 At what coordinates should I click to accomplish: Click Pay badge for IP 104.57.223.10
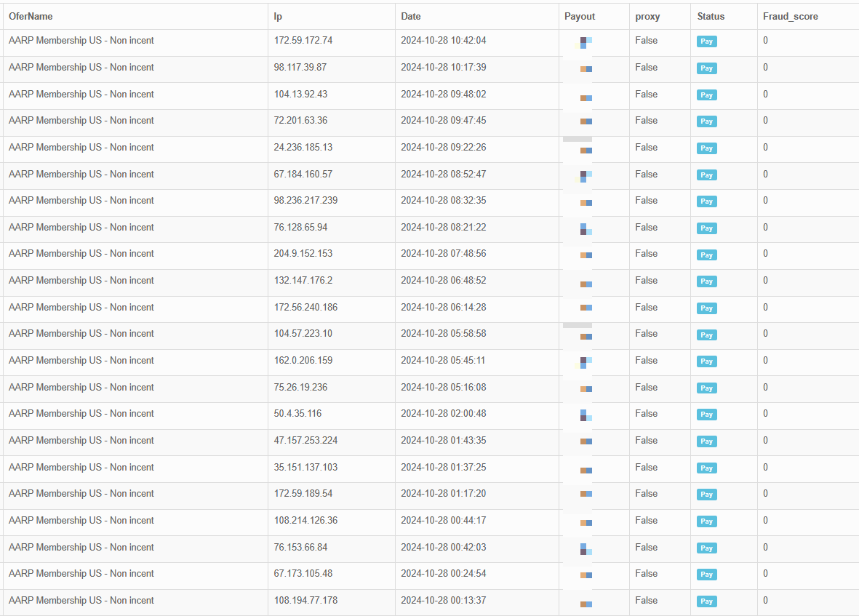click(x=707, y=335)
